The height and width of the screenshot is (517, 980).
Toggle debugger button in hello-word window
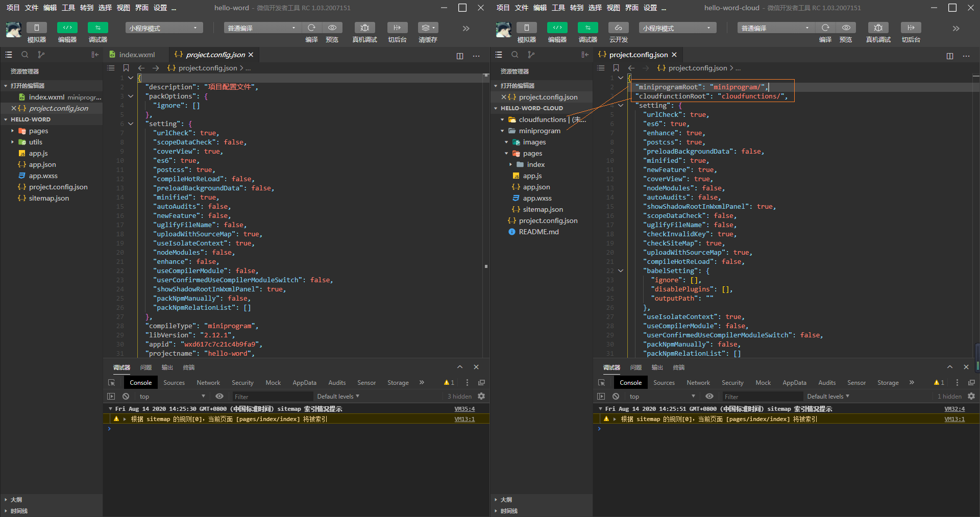point(98,28)
